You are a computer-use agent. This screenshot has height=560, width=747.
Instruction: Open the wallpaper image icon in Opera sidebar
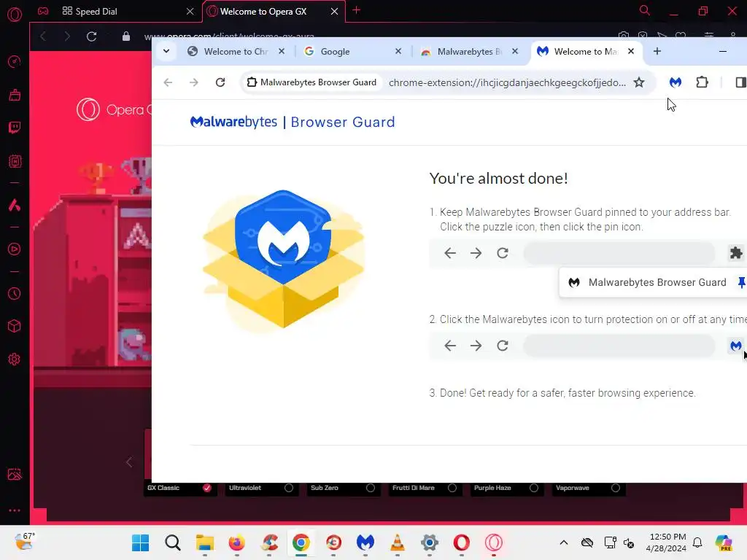click(15, 474)
